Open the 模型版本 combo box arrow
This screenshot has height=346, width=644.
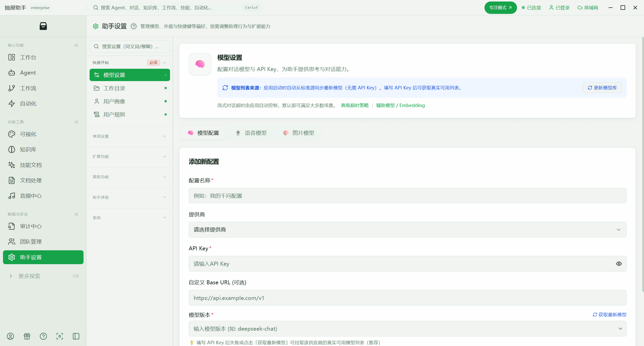coord(620,329)
